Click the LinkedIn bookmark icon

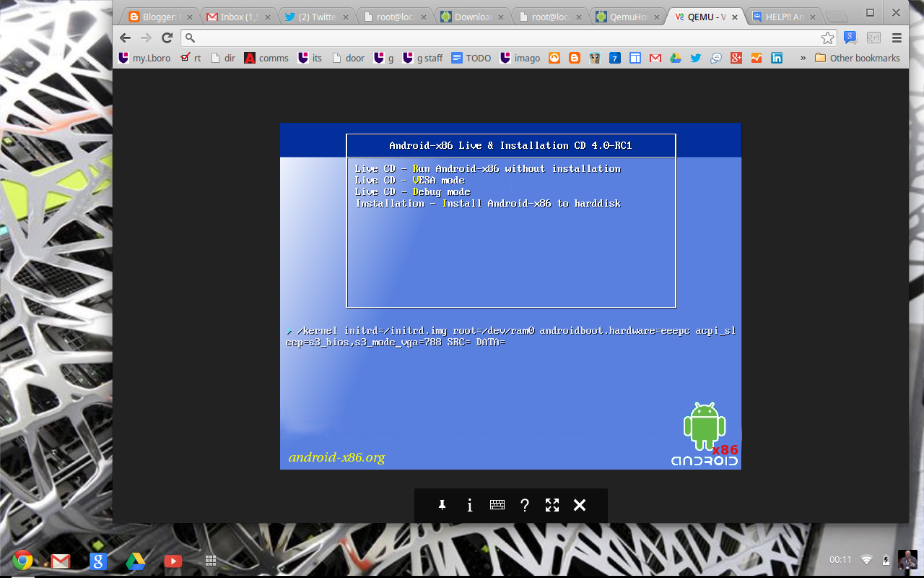[777, 58]
